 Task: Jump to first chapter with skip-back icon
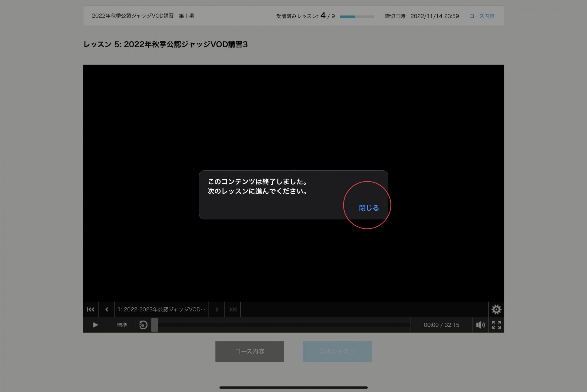(x=91, y=309)
